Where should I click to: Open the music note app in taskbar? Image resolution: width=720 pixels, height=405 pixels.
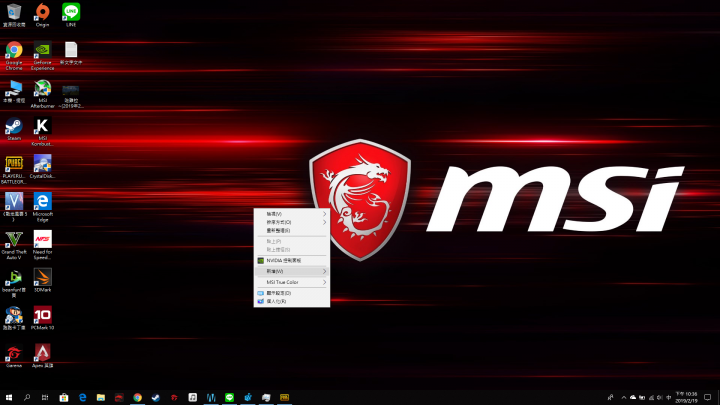tap(192, 397)
